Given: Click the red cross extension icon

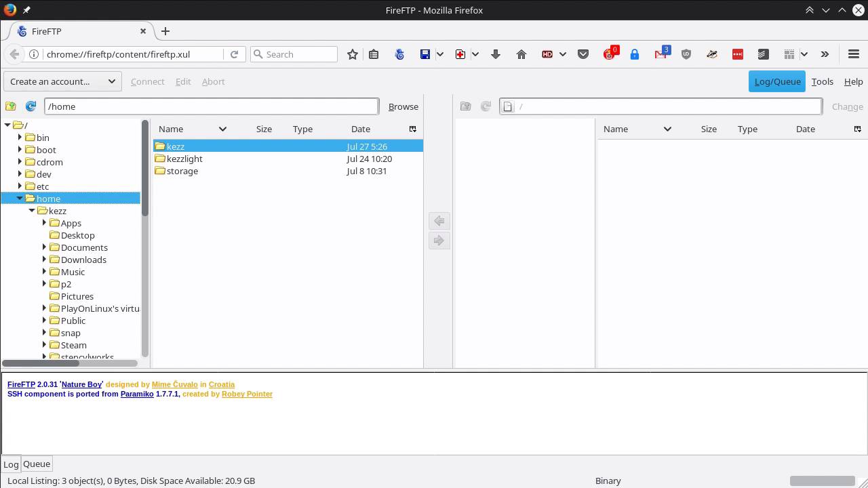Looking at the screenshot, I should 460,54.
